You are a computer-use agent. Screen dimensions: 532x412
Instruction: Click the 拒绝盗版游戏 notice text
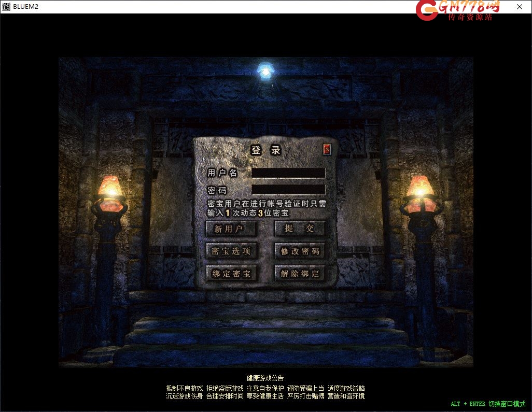tap(225, 388)
